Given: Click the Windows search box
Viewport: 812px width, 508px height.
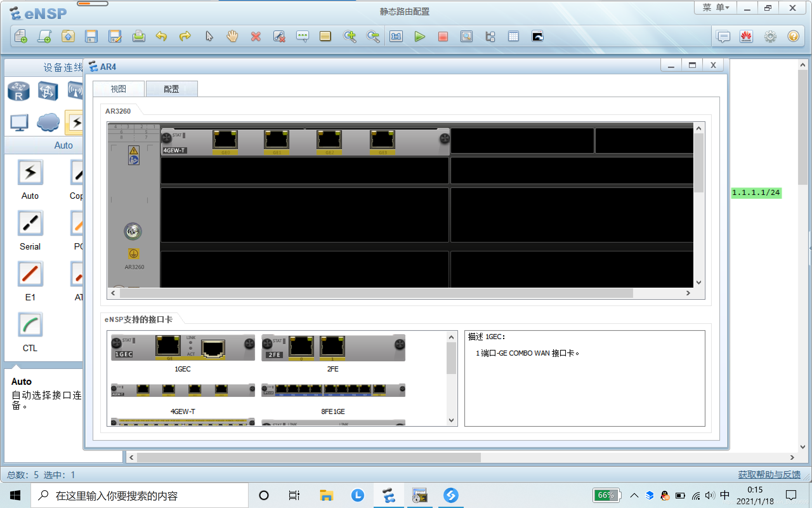Looking at the screenshot, I should pyautogui.click(x=140, y=495).
